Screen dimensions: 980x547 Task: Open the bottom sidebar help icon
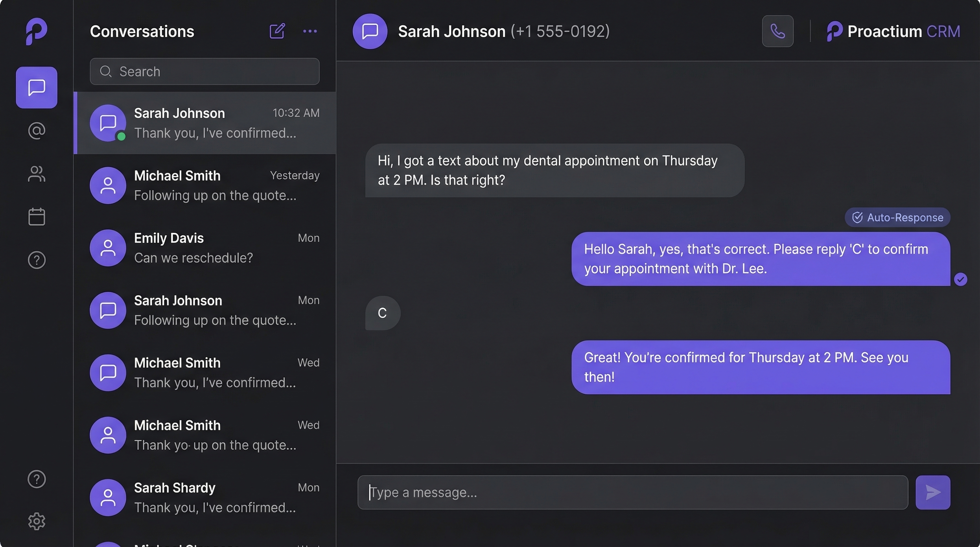36,479
